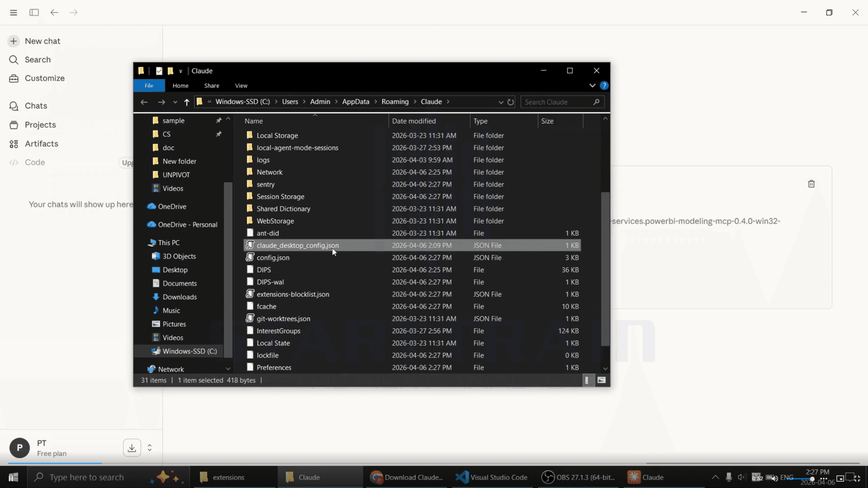Show hidden system tray icons chevron
868x488 pixels.
[x=715, y=477]
